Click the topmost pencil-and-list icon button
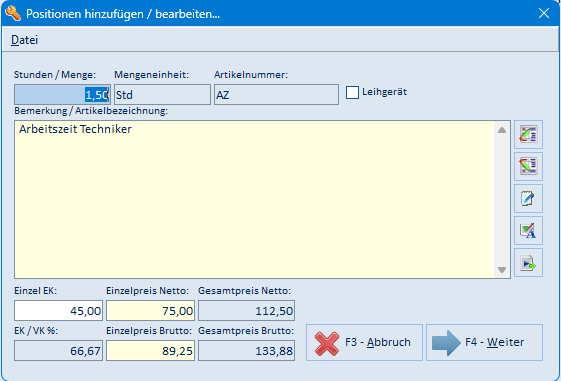This screenshot has height=381, width=561. pos(528,135)
